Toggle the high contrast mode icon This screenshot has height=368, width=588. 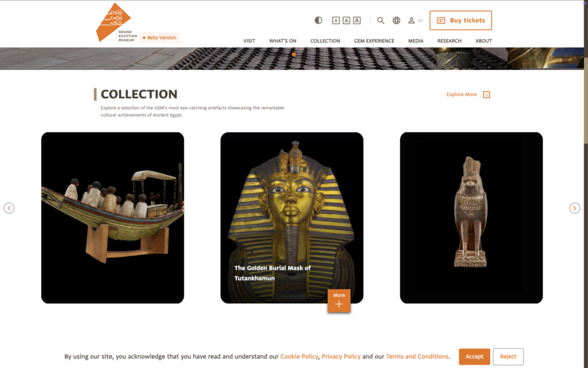click(x=318, y=20)
